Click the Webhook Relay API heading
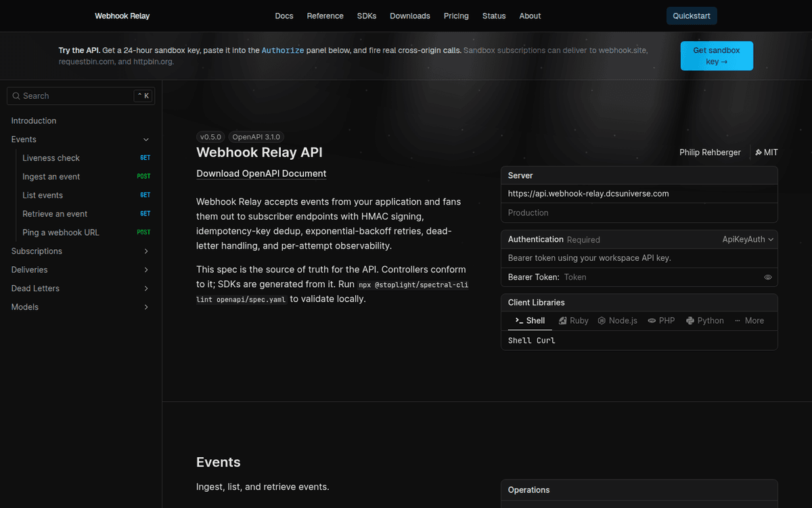812x508 pixels. point(259,152)
